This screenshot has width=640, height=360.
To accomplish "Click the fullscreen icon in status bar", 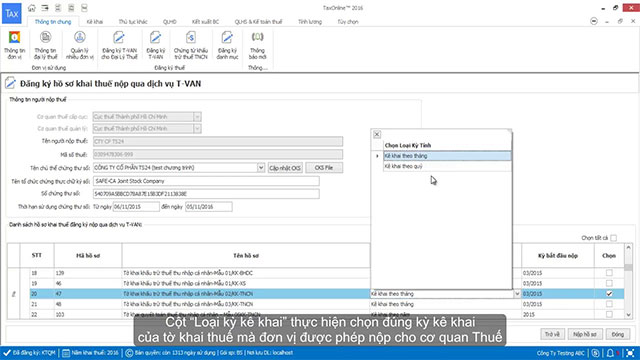I will pos(630,353).
